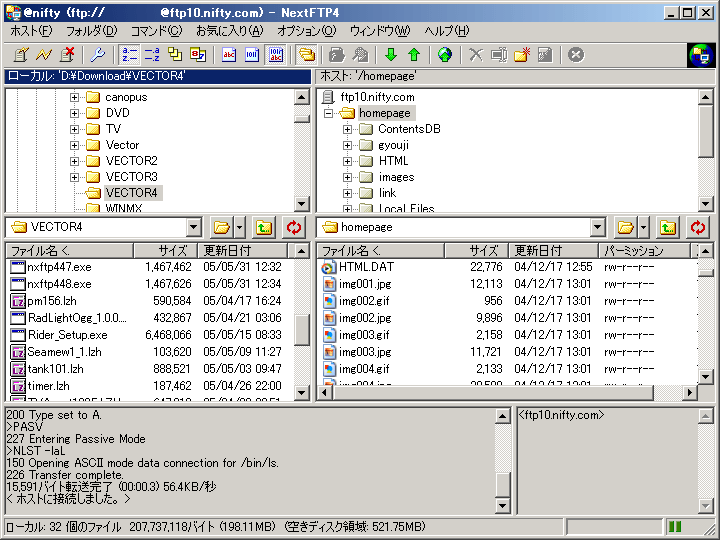The width and height of the screenshot is (720, 540).
Task: Click the rename file icon
Action: 499,55
